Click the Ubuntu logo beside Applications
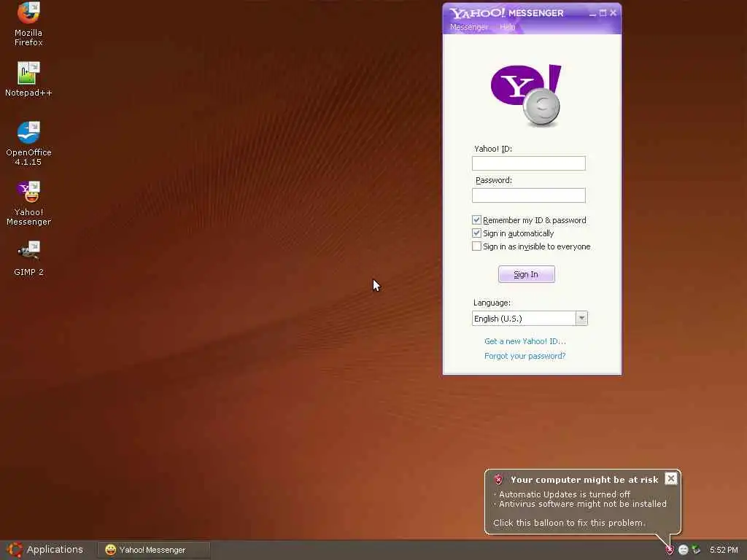 tap(15, 550)
